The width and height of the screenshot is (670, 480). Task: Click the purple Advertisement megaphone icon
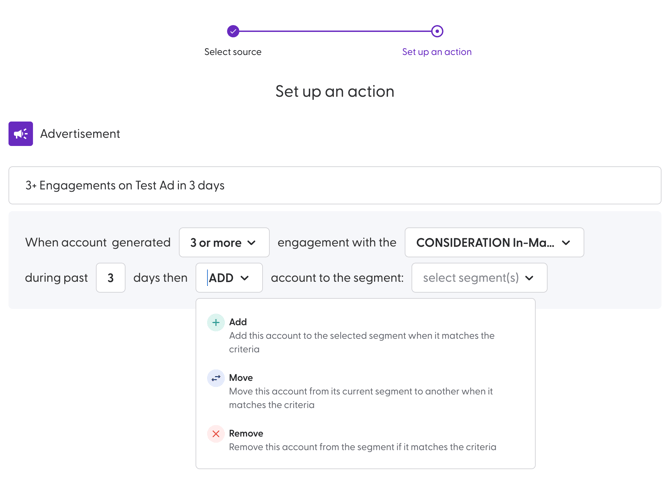(21, 134)
